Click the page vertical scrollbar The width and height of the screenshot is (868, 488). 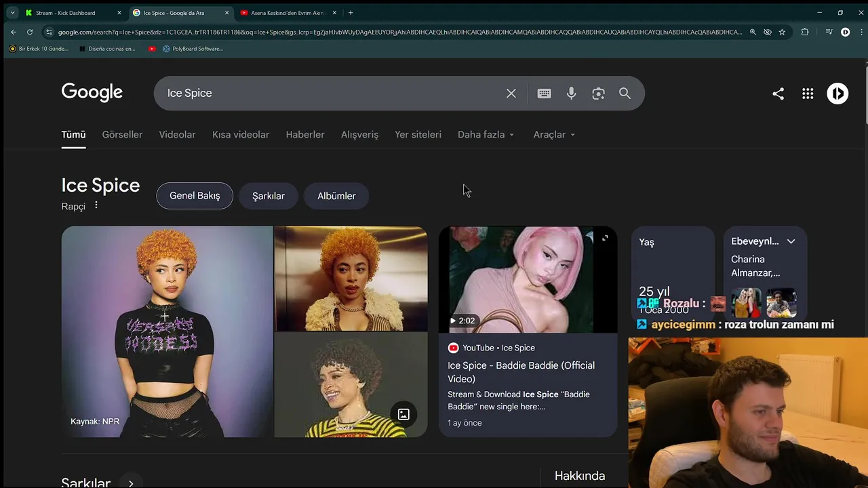(x=865, y=95)
